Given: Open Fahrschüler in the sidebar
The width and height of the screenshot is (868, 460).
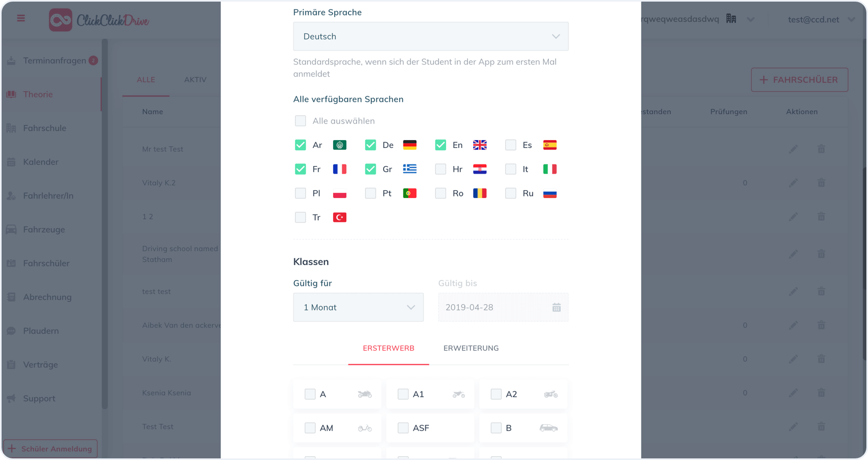Looking at the screenshot, I should [46, 264].
